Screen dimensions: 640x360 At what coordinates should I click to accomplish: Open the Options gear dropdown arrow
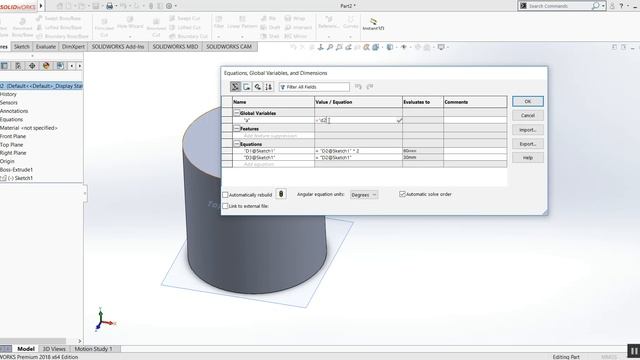coord(176,6)
